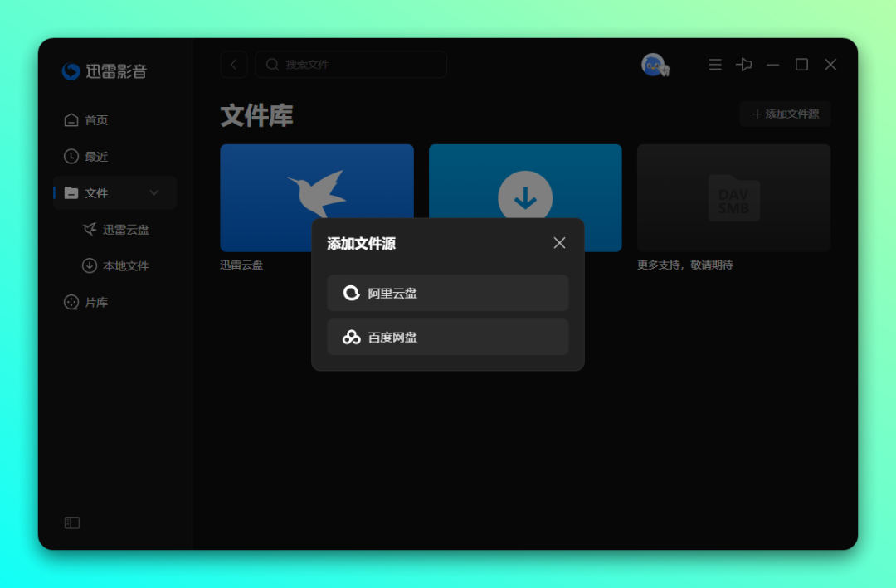Click the pin window on top icon
The image size is (896, 588).
point(744,65)
